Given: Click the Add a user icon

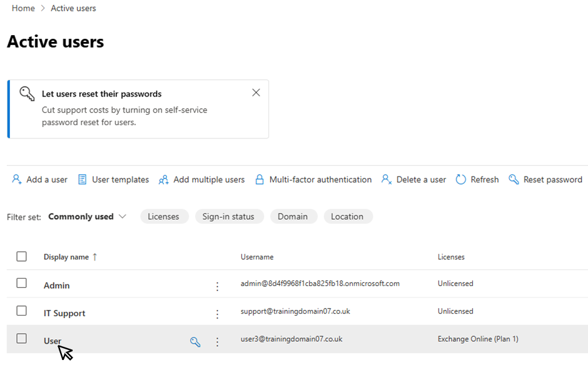Looking at the screenshot, I should [16, 180].
